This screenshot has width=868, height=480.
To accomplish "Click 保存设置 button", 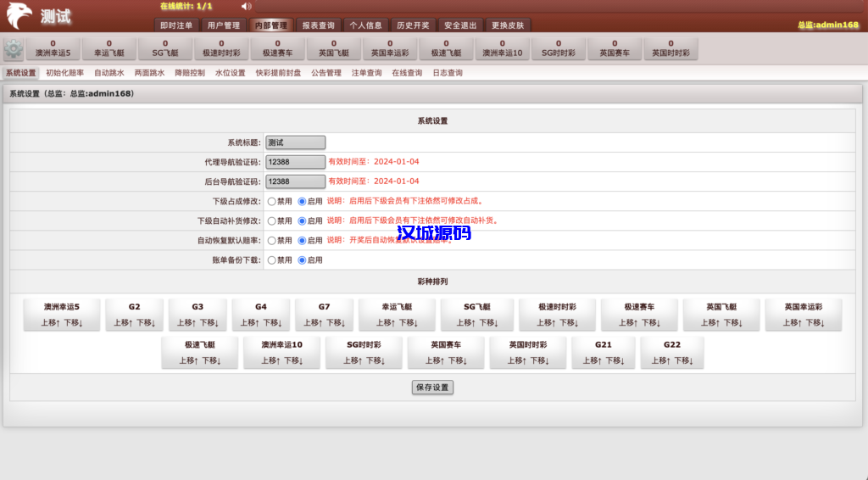I will tap(432, 387).
